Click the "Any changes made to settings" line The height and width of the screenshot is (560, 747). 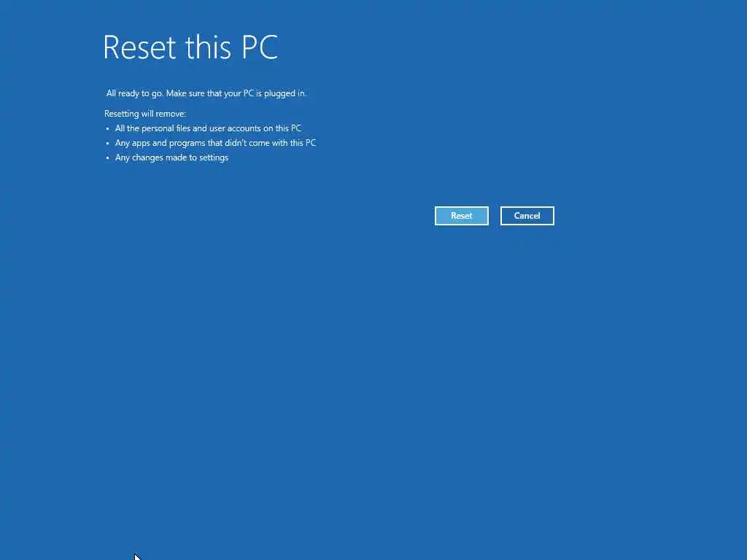tap(171, 157)
